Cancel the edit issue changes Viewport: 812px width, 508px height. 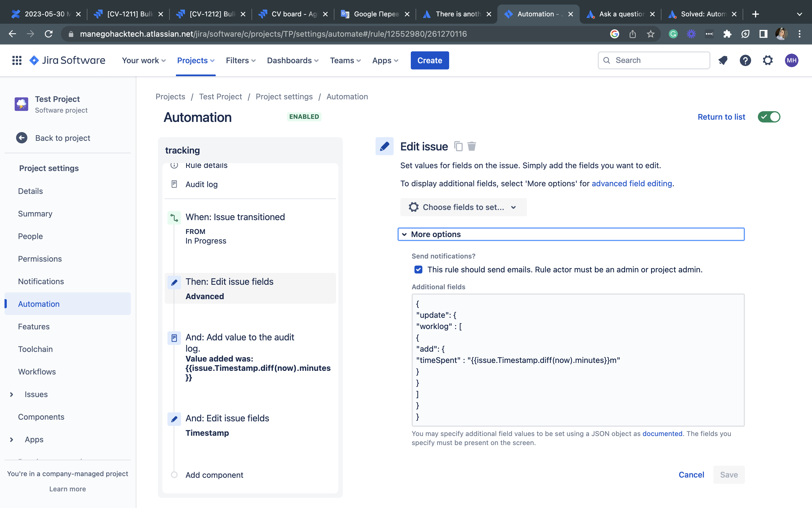(x=691, y=474)
